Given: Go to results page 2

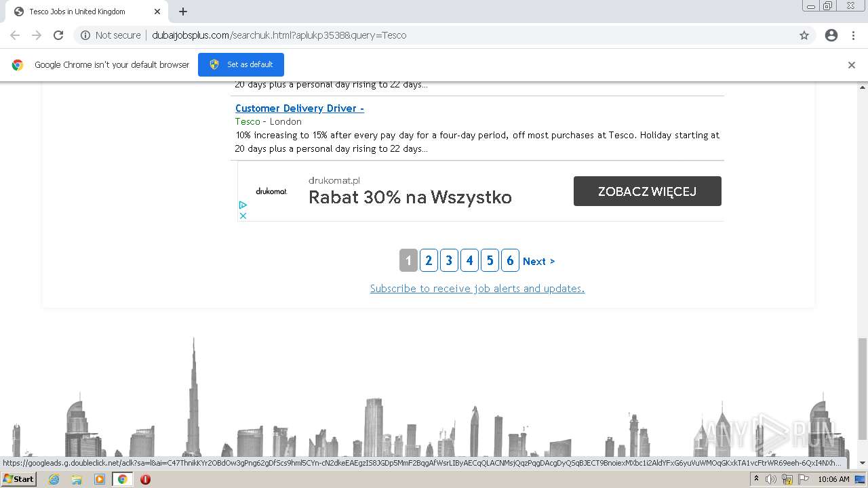Looking at the screenshot, I should [x=429, y=261].
